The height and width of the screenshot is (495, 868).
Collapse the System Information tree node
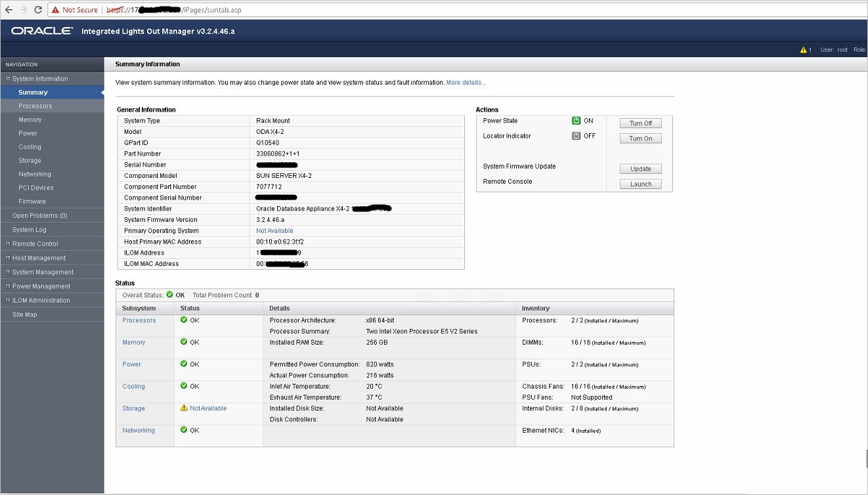point(8,79)
